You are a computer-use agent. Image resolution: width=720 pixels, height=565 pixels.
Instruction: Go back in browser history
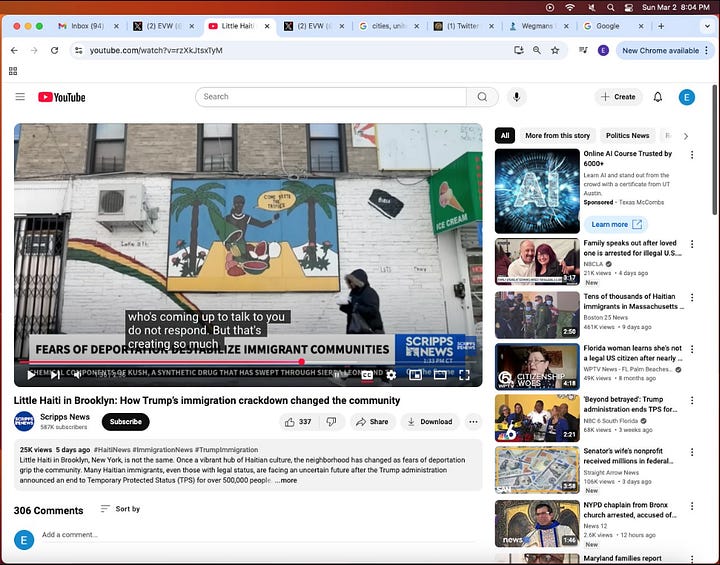point(14,51)
